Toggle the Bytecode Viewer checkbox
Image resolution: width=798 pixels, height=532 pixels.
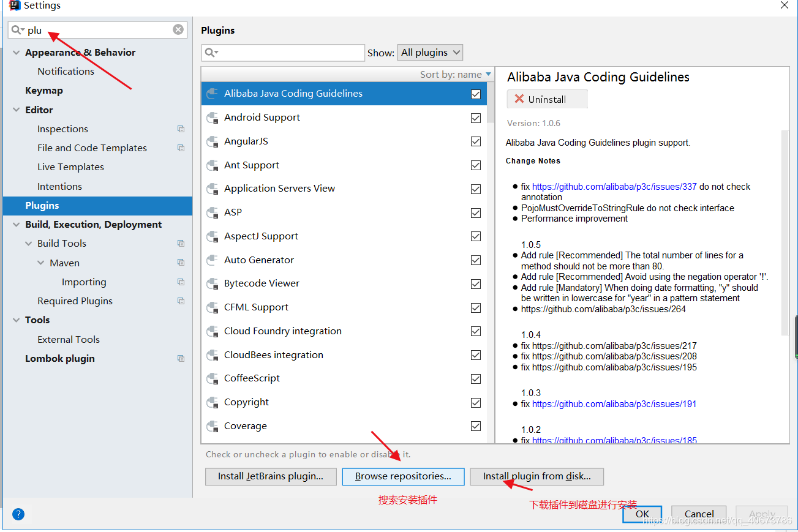click(476, 284)
